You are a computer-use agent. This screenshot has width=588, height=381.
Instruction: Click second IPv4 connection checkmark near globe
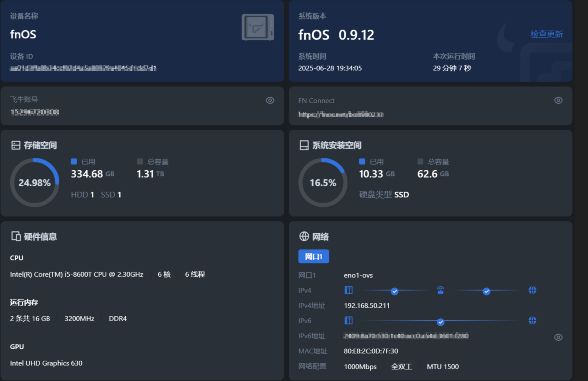coord(486,291)
